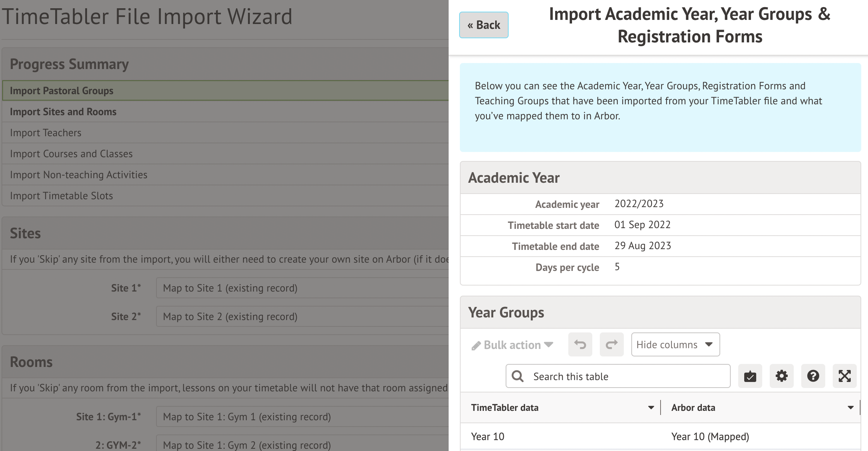Viewport: 868px width, 451px height.
Task: Click the redo arrow icon
Action: [x=611, y=344]
